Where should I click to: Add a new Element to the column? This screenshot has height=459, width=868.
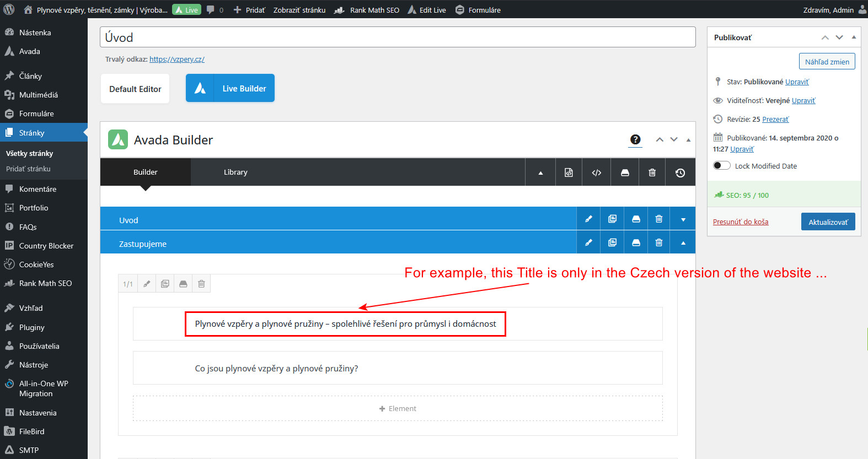click(398, 408)
